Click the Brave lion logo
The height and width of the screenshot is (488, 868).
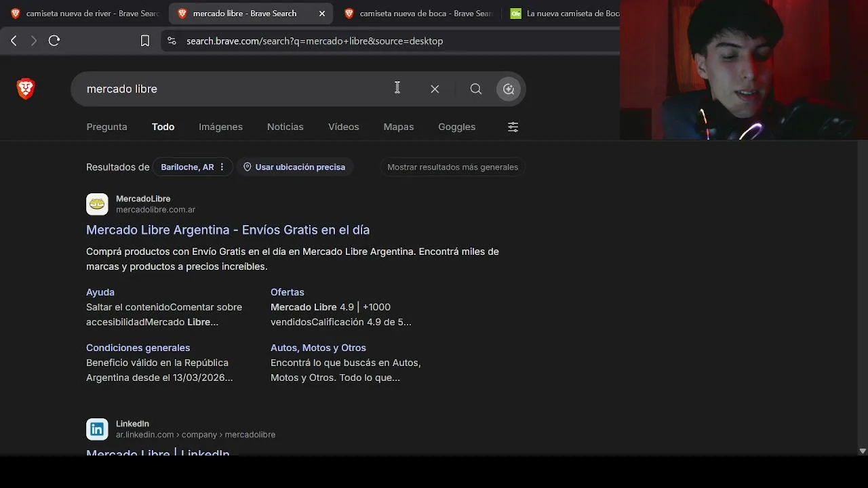[x=26, y=89]
